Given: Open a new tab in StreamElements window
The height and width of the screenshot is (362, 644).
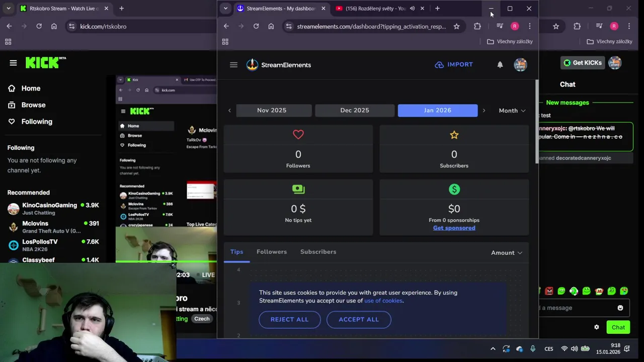Looking at the screenshot, I should [x=437, y=9].
